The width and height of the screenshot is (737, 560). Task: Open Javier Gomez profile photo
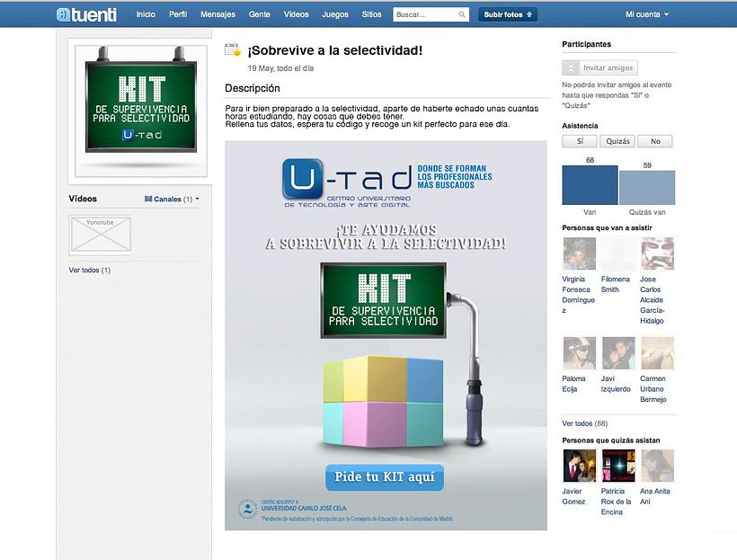[579, 466]
